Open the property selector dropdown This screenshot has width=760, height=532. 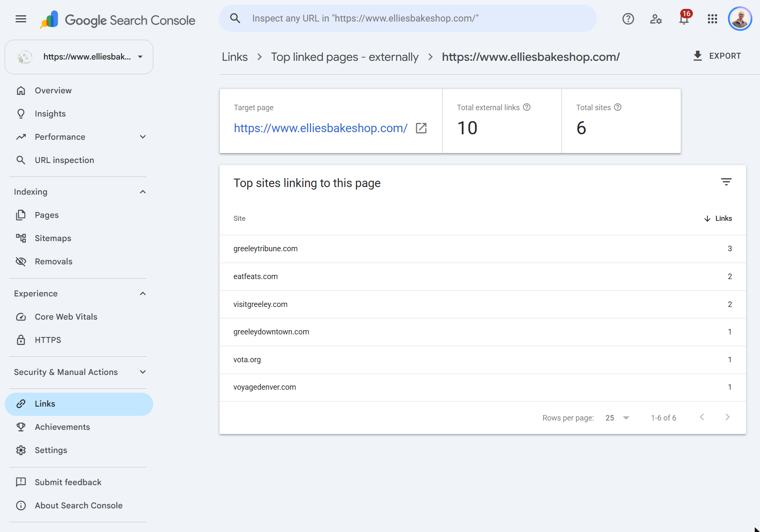pyautogui.click(x=79, y=57)
